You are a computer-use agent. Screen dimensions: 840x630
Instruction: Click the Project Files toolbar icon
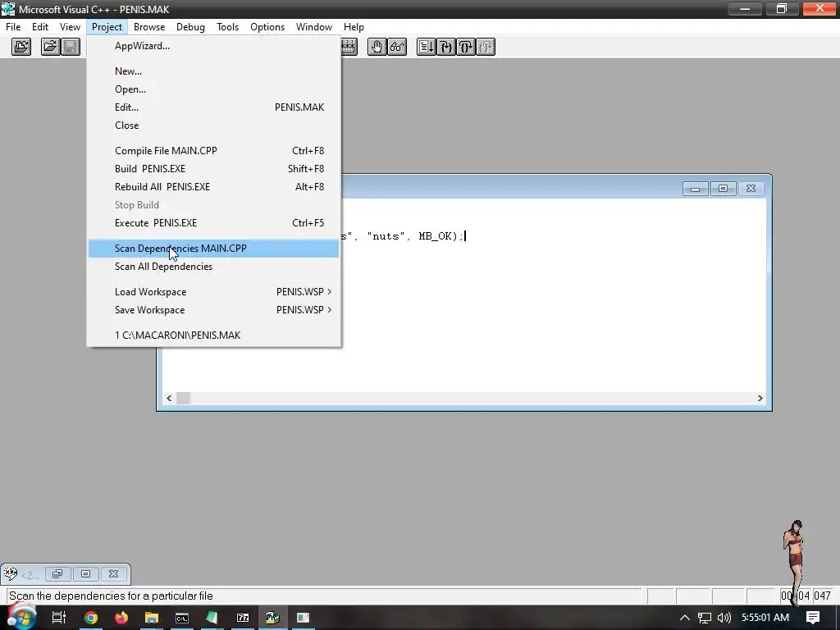tap(21, 47)
